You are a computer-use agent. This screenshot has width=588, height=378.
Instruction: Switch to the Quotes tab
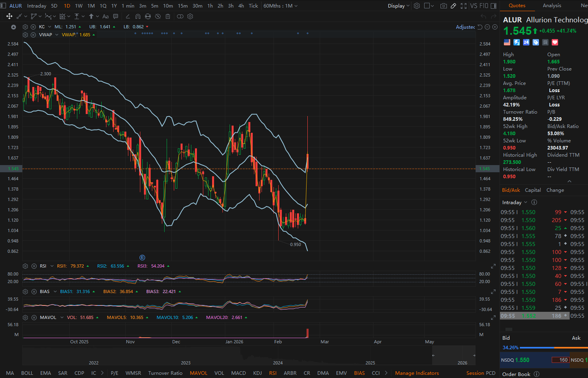(x=517, y=5)
